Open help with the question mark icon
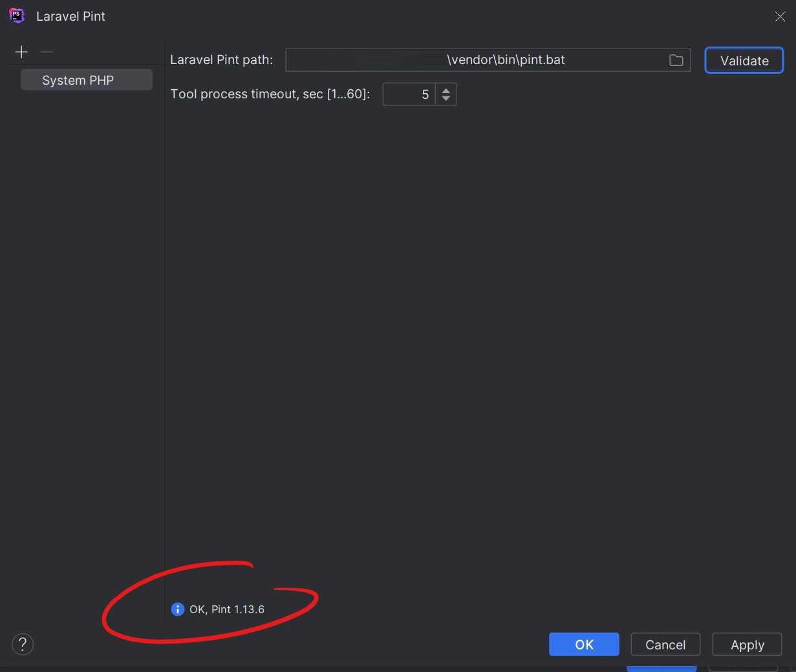Screen dimensions: 796x672 click(23, 644)
